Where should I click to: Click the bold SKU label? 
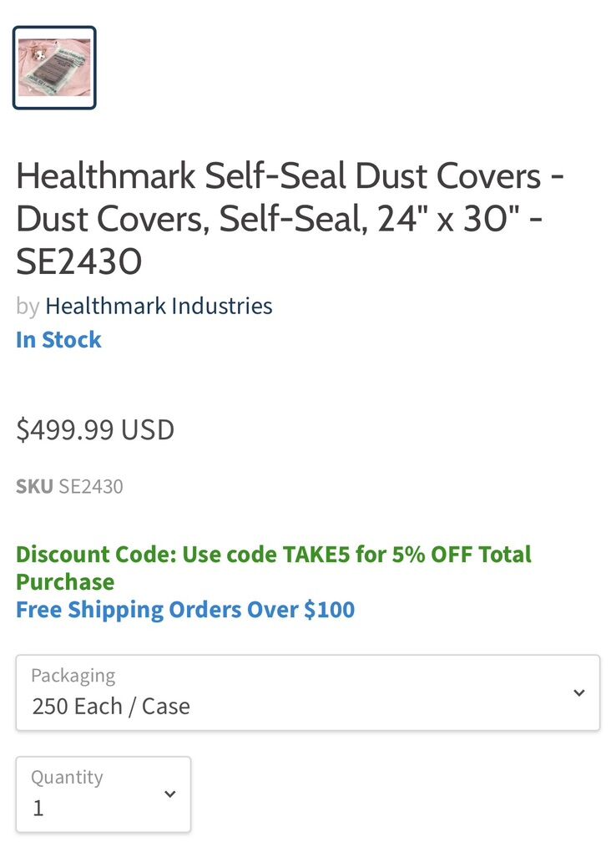(x=34, y=486)
